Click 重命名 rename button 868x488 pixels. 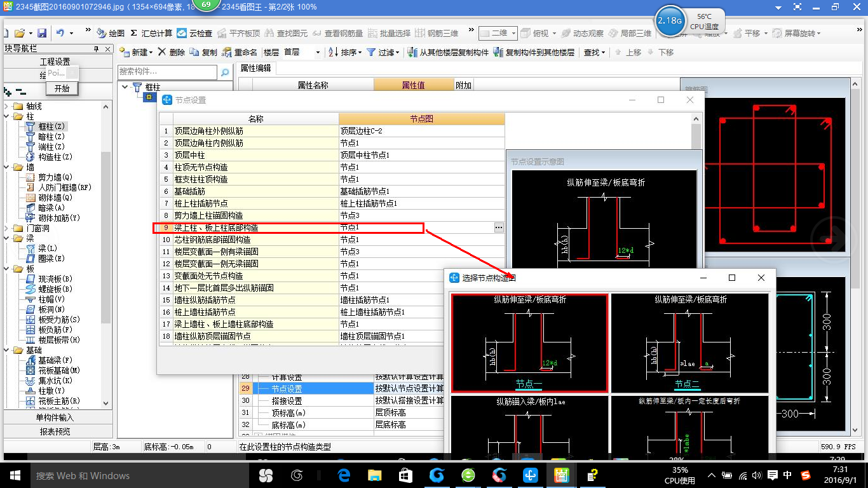coord(240,52)
